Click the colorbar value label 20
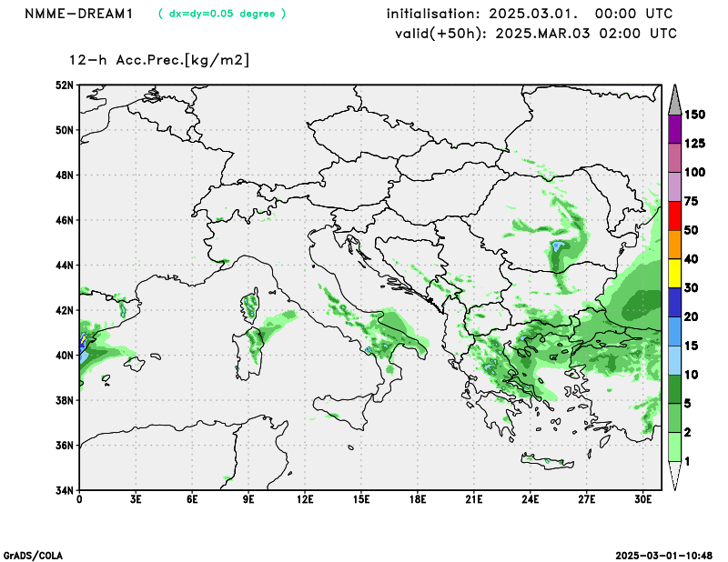The height and width of the screenshot is (562, 728). 692,317
